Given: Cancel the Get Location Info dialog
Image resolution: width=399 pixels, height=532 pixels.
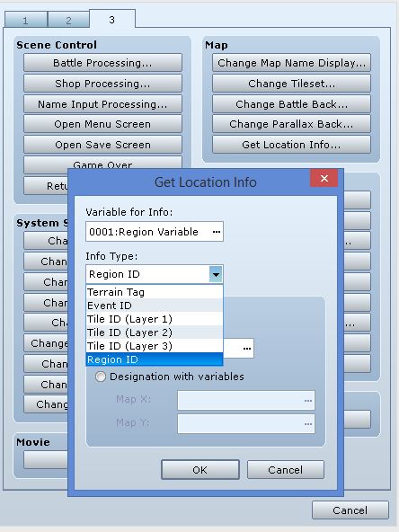Looking at the screenshot, I should point(286,470).
